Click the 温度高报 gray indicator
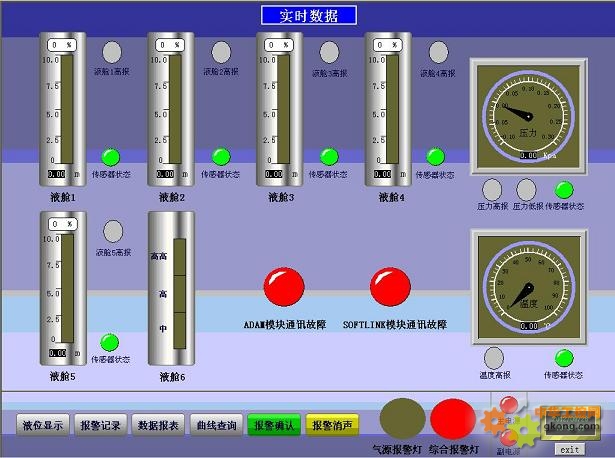 pos(494,357)
